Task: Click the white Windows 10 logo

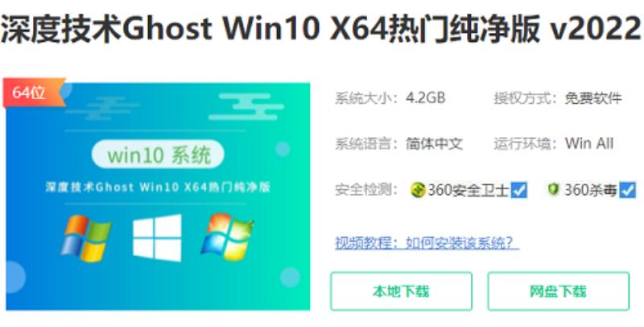Action: tap(157, 238)
